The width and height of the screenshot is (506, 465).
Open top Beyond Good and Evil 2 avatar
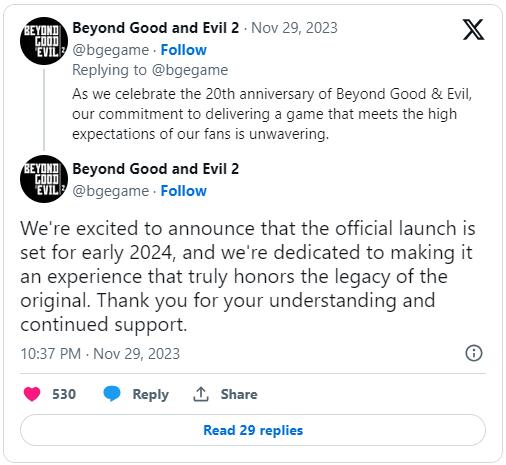[x=44, y=41]
